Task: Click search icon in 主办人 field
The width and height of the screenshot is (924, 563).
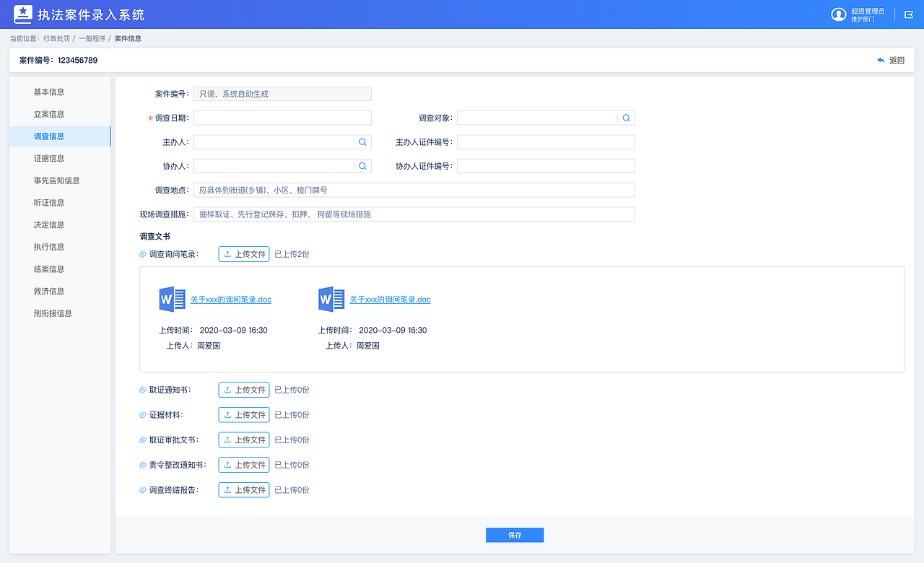Action: 362,142
